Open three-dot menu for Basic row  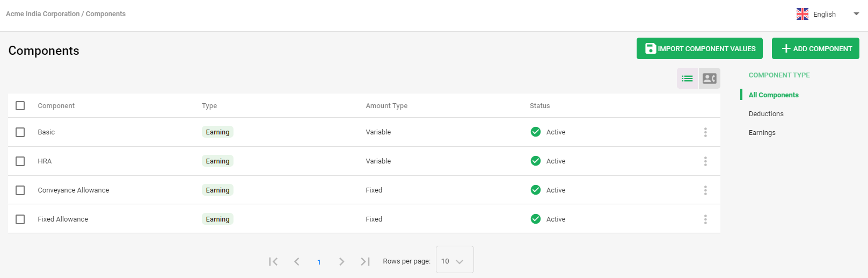click(705, 132)
